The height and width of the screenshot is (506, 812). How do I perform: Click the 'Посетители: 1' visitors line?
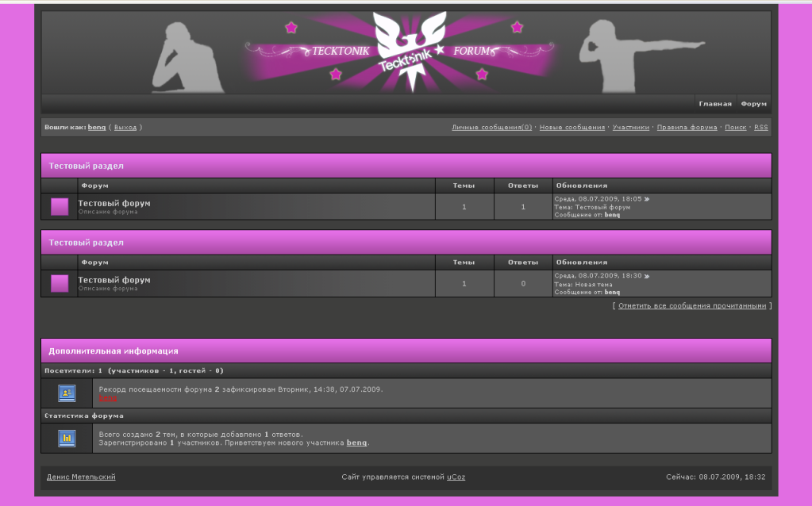point(134,370)
